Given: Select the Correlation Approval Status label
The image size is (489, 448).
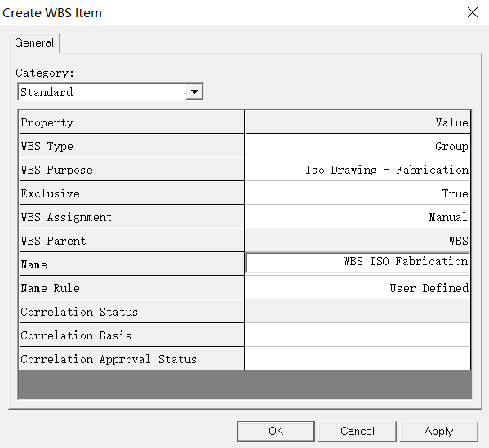Looking at the screenshot, I should click(x=131, y=359).
